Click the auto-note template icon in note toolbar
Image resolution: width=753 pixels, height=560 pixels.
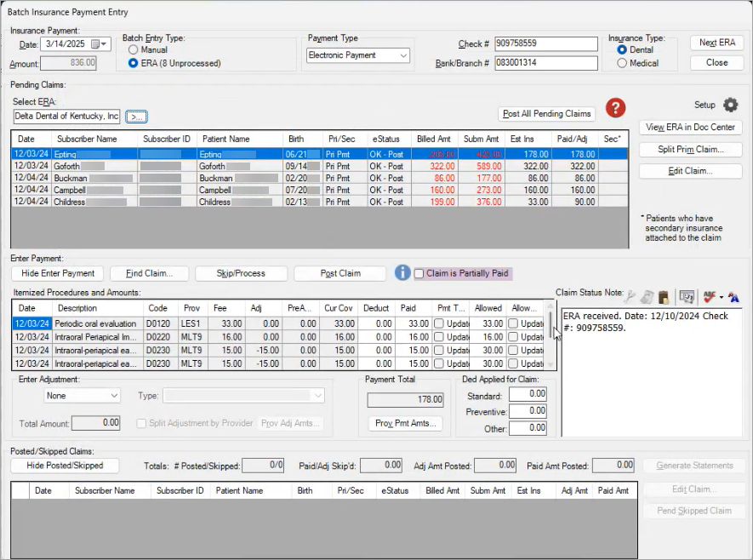(x=686, y=297)
